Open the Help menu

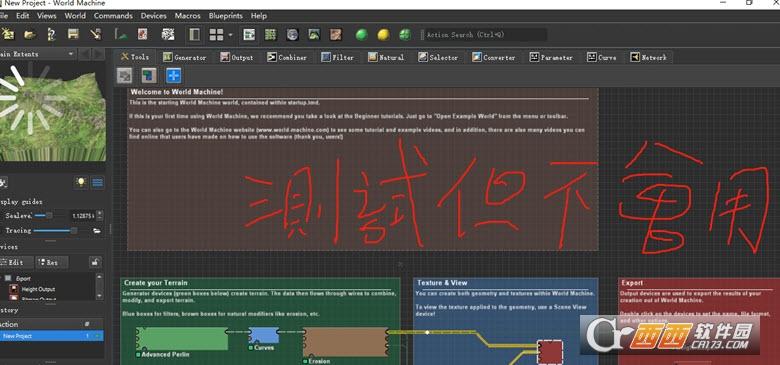pos(259,15)
